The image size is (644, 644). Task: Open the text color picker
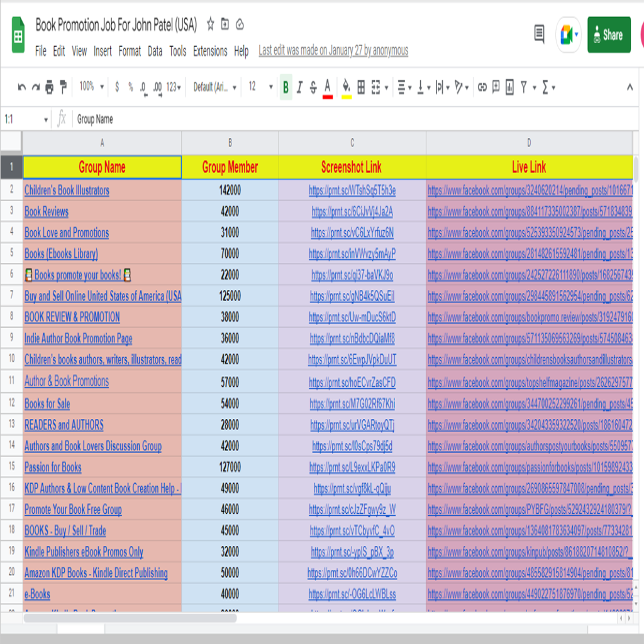click(x=327, y=88)
